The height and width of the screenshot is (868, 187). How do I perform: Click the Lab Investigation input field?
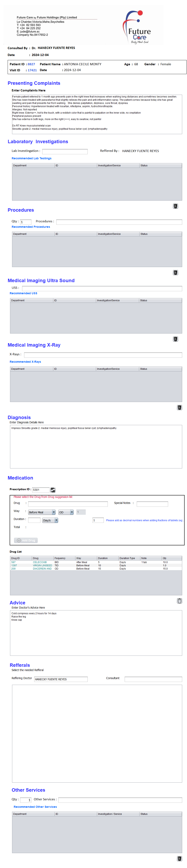(65, 152)
